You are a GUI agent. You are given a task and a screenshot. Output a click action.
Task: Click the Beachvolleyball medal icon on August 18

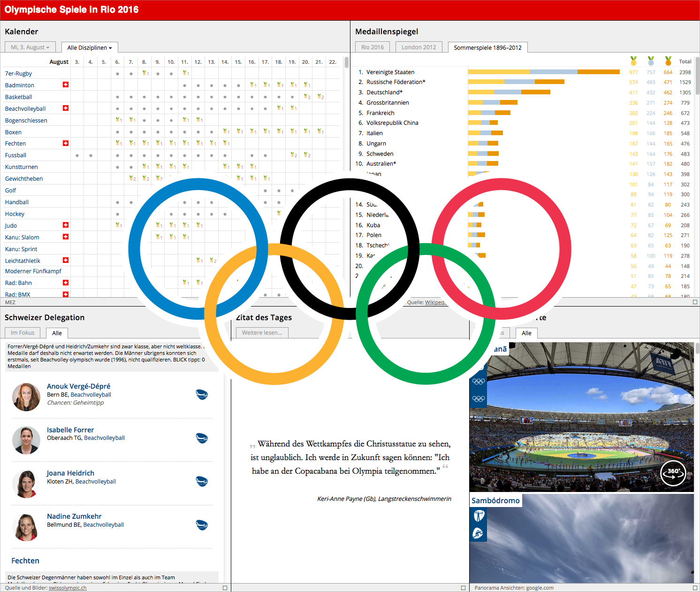pyautogui.click(x=280, y=108)
